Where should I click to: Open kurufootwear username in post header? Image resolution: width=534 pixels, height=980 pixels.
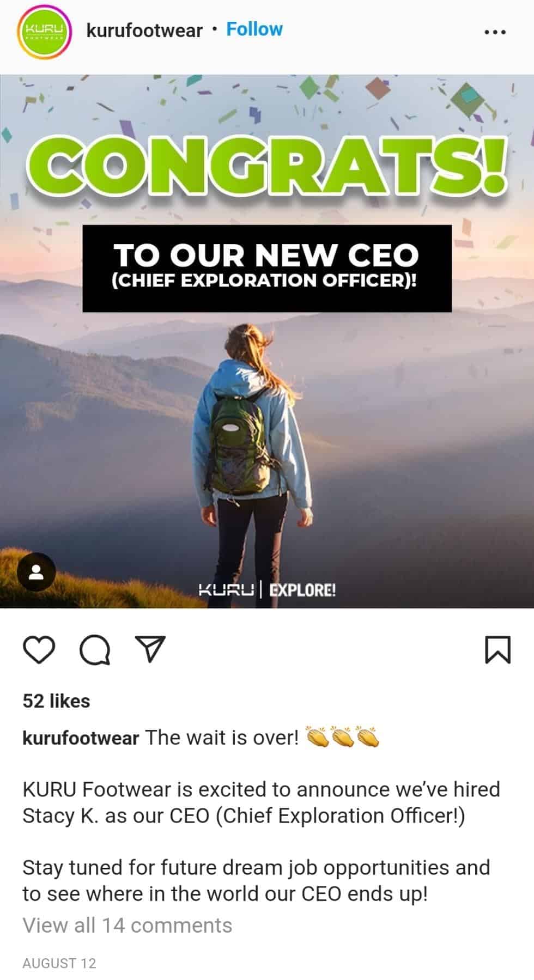pos(144,30)
